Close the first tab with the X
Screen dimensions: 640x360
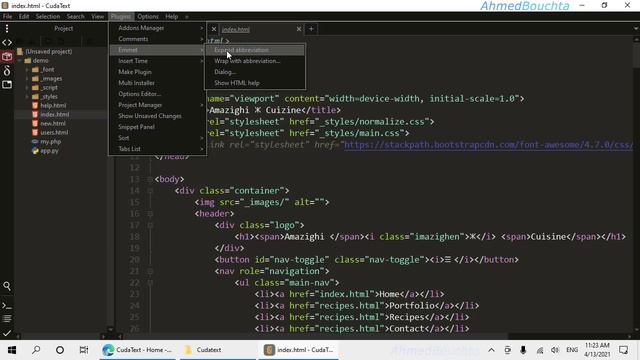213,29
